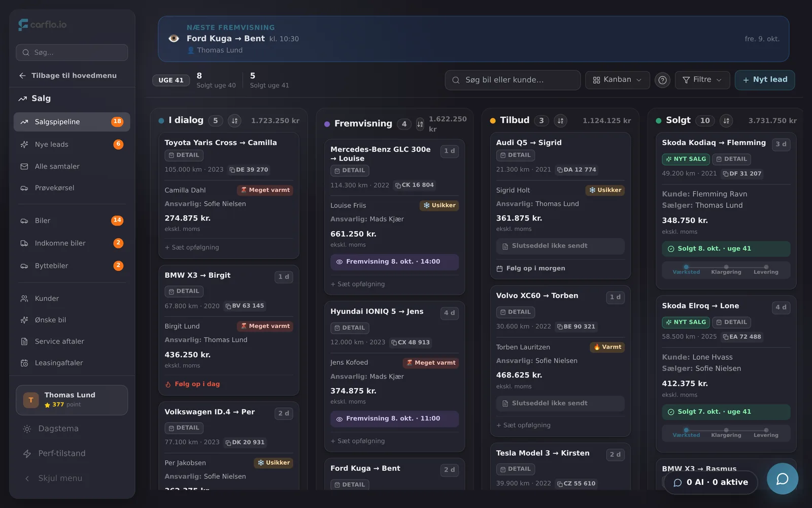Open the help question mark icon
Viewport: 812px width, 508px height.
[x=662, y=80]
